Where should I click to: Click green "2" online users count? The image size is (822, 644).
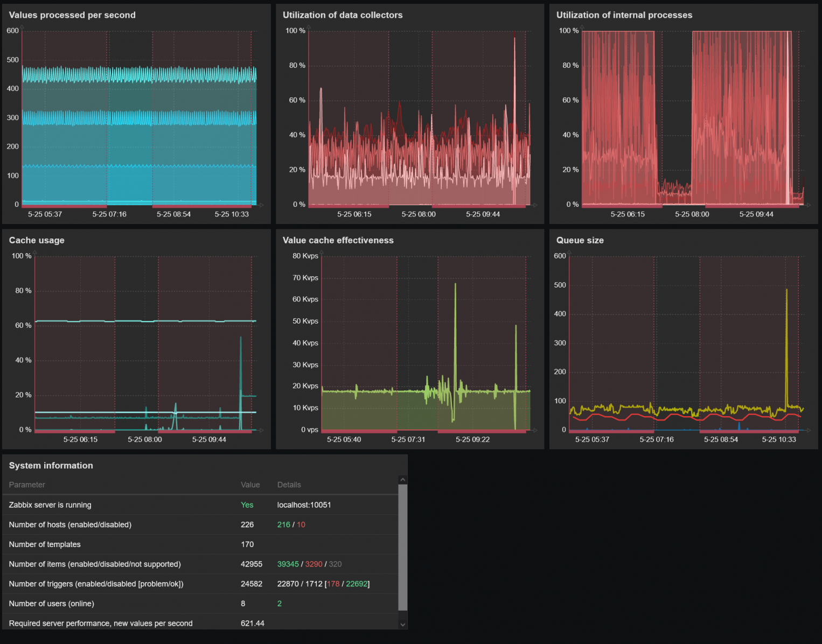click(x=279, y=604)
